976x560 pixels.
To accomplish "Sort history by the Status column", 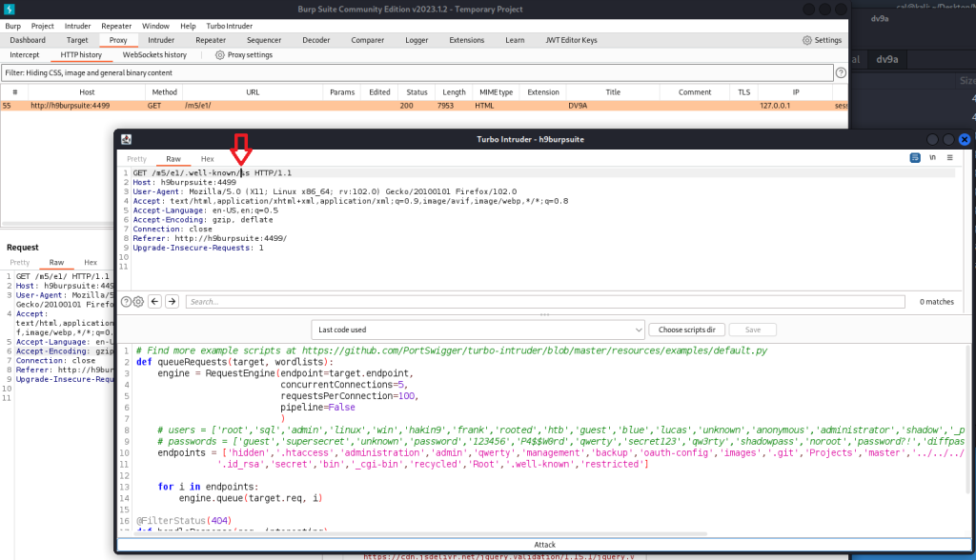I will [x=417, y=92].
